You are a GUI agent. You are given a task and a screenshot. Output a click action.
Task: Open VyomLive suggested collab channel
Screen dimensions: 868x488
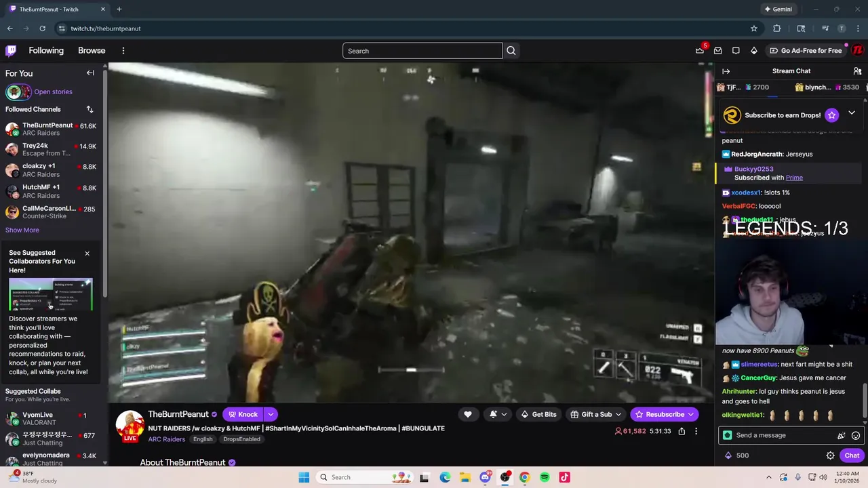point(52,418)
